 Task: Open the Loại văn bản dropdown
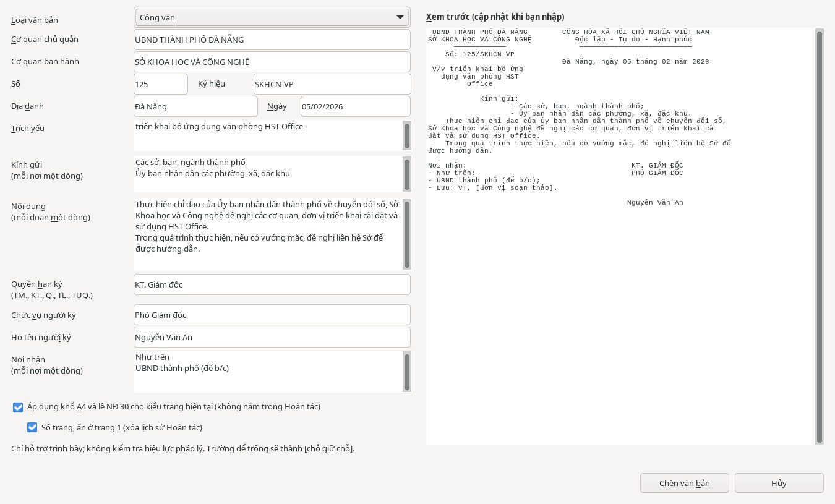(x=272, y=17)
